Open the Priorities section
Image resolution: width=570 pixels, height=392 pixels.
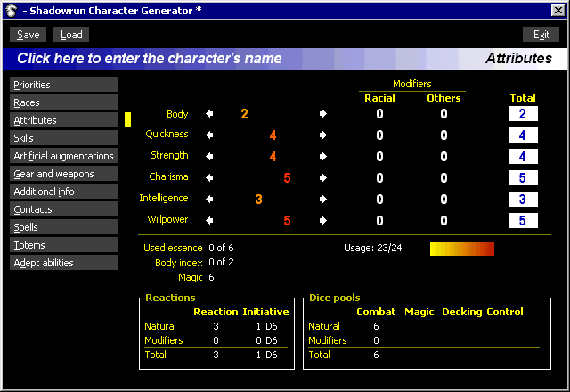[x=63, y=85]
